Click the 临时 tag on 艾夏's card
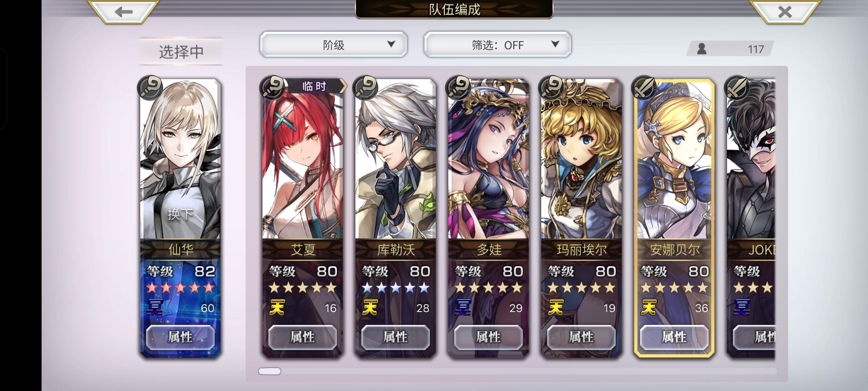Image resolution: width=868 pixels, height=391 pixels. click(x=315, y=86)
